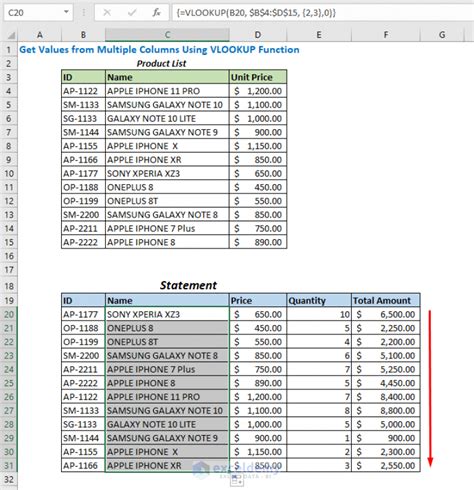Select quantity 1 cell in row 29

pyautogui.click(x=319, y=438)
